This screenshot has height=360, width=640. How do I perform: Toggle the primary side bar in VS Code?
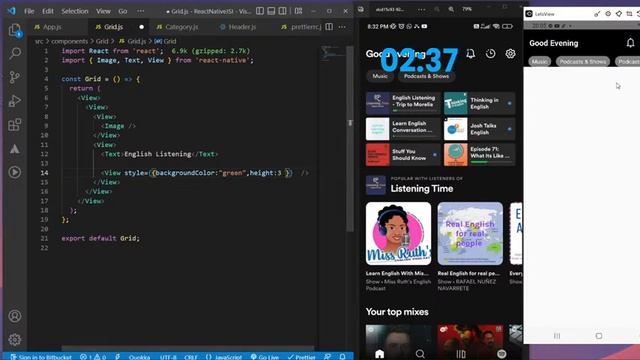pyautogui.click(x=260, y=11)
